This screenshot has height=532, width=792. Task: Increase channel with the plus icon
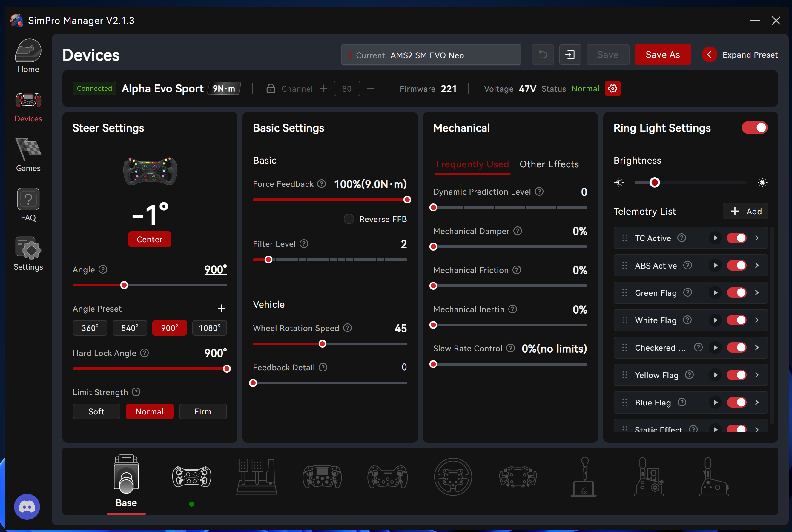tap(323, 89)
